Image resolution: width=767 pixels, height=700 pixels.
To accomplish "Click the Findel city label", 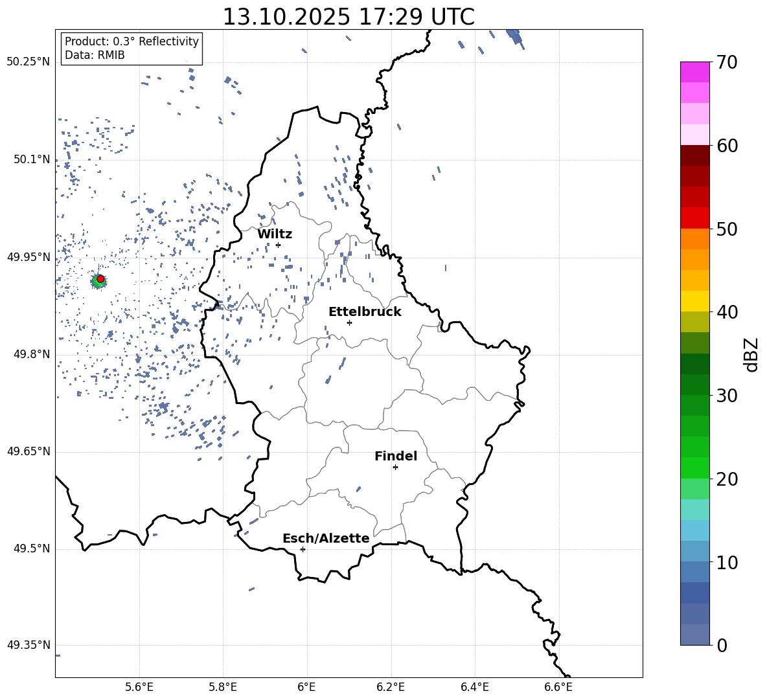I will pos(396,456).
